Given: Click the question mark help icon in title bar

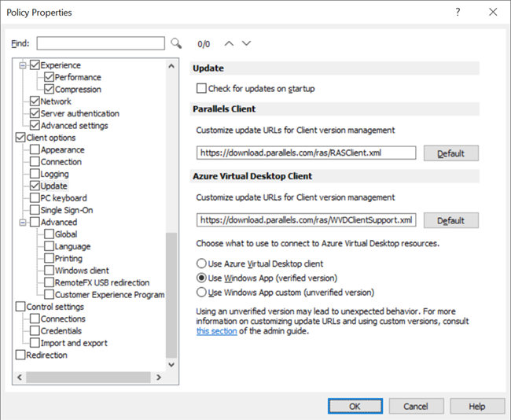Looking at the screenshot, I should click(x=458, y=13).
